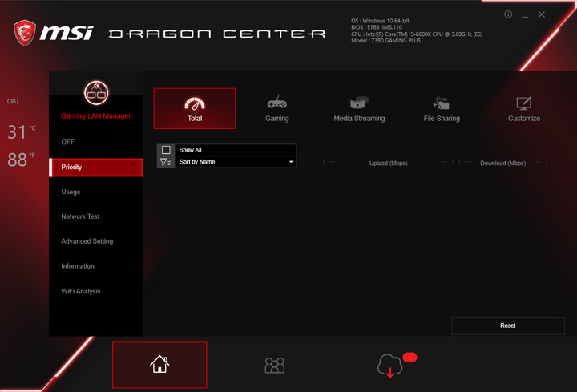
Task: Click the left arrow before Download (Mbps)
Action: tap(465, 162)
